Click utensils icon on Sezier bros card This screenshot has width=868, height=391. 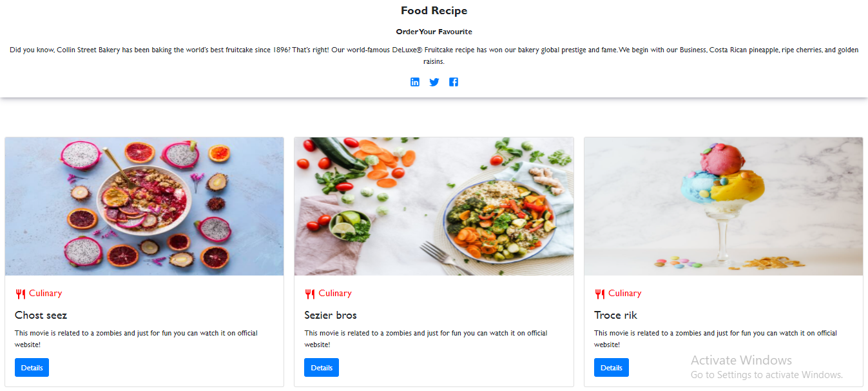tap(310, 294)
